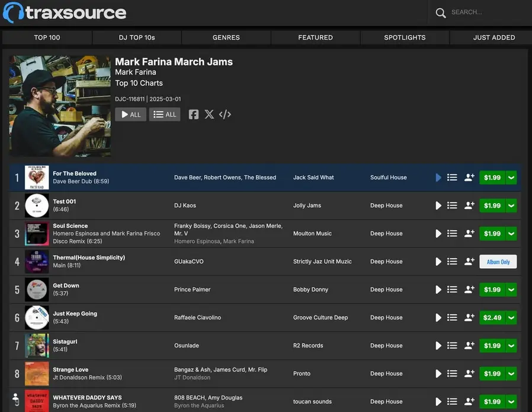
Task: Expand price options for Test 001
Action: point(511,205)
